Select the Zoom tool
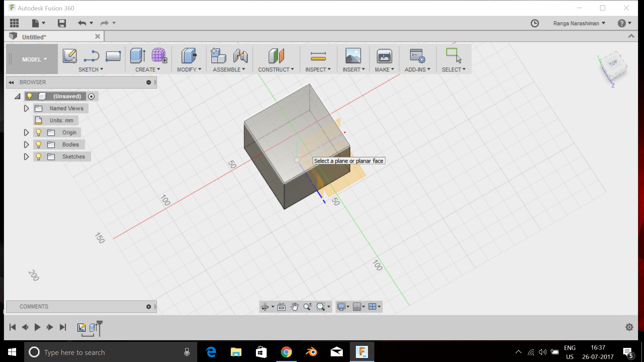This screenshot has height=362, width=644. 308,307
